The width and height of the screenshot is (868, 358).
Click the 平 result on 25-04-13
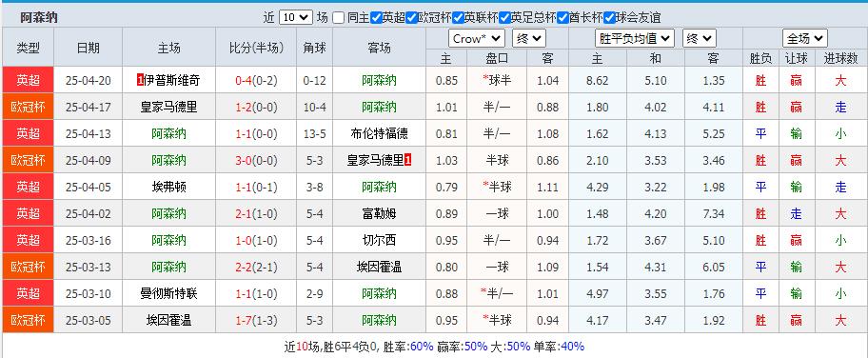tap(760, 133)
